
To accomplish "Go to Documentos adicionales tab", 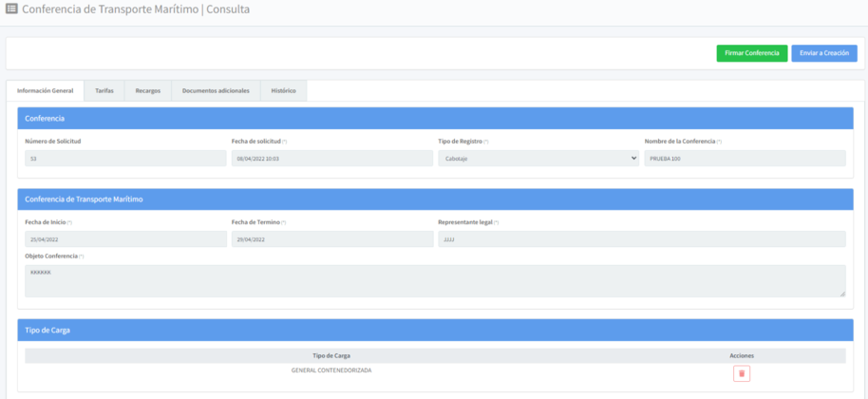I will 216,91.
